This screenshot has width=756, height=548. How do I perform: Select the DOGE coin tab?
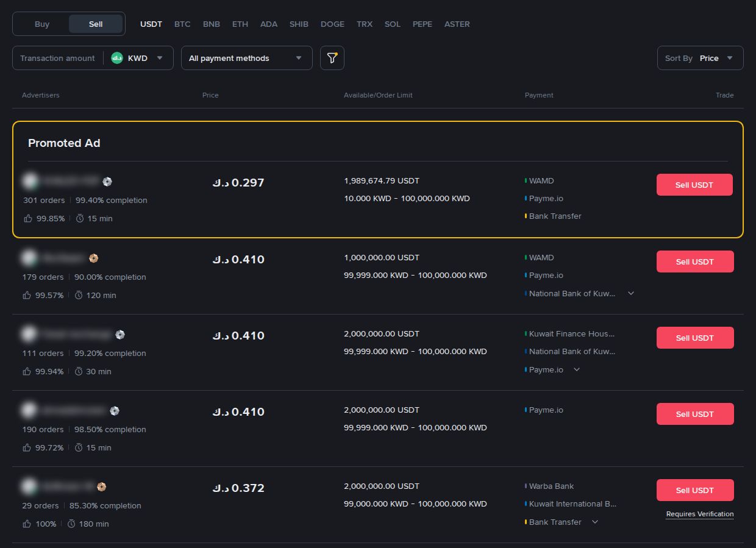pyautogui.click(x=332, y=24)
